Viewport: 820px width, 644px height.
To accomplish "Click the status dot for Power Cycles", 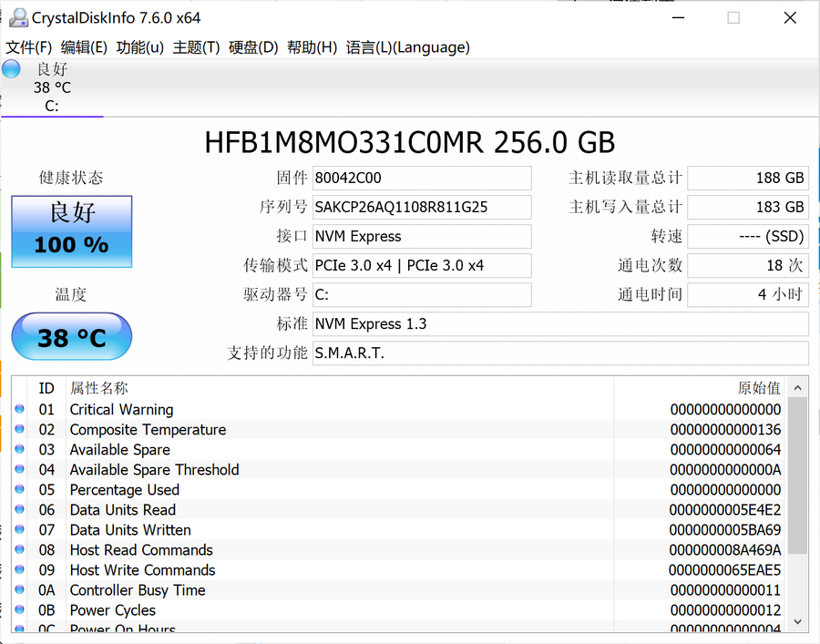I will [20, 609].
